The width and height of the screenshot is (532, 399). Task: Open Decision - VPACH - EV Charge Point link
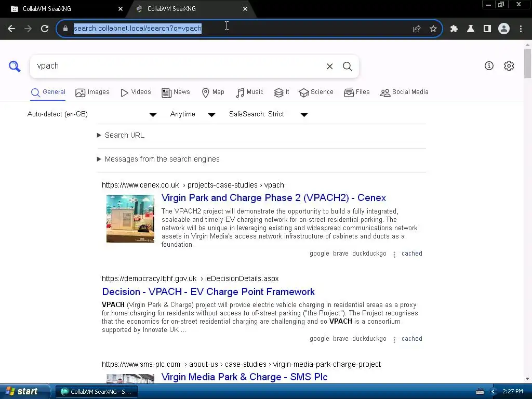pyautogui.click(x=208, y=292)
